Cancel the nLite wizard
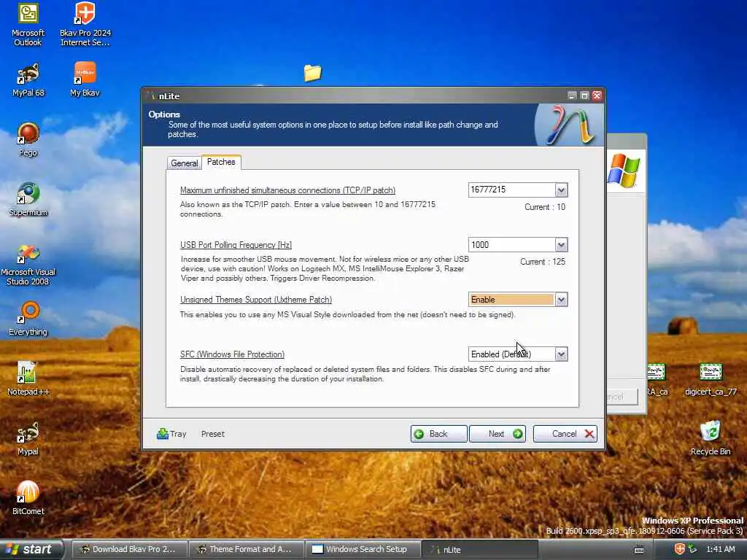The width and height of the screenshot is (747, 560). pos(565,434)
